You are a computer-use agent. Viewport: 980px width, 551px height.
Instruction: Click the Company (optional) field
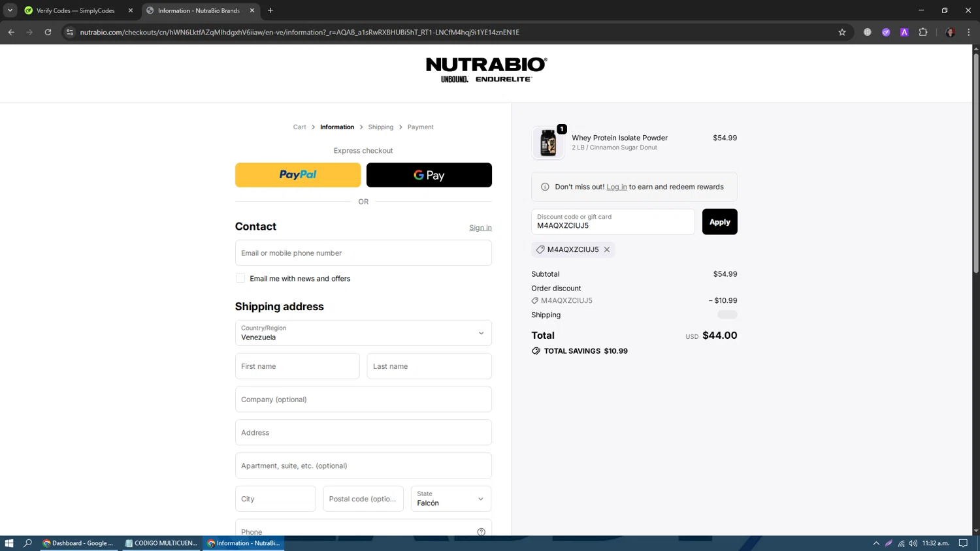(363, 400)
